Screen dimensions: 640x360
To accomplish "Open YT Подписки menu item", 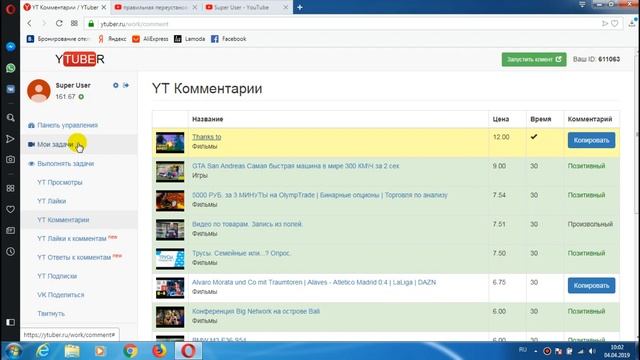I will pos(57,276).
